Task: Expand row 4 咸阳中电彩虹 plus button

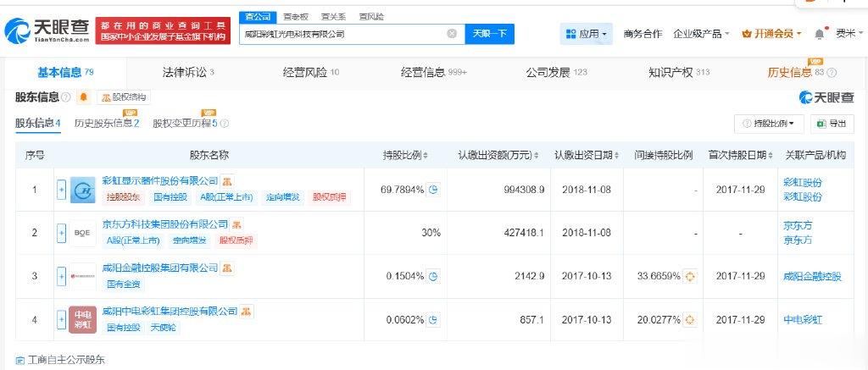Action: tap(61, 320)
